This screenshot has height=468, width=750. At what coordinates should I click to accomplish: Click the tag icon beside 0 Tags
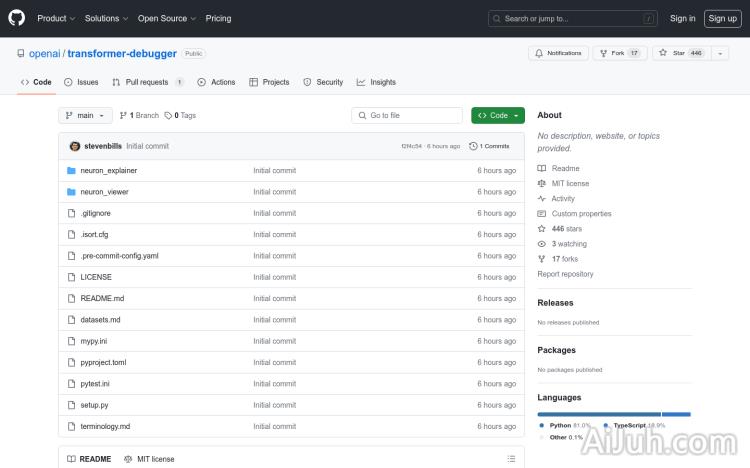[x=168, y=115]
